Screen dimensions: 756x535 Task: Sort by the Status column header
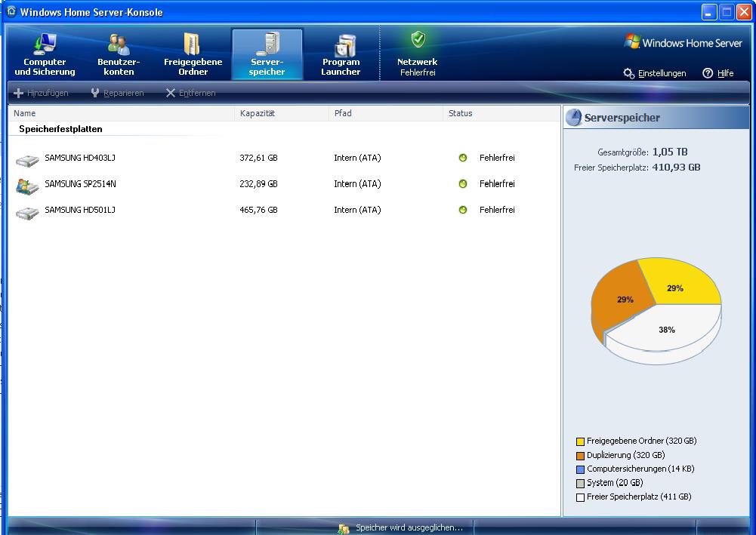[x=501, y=113]
